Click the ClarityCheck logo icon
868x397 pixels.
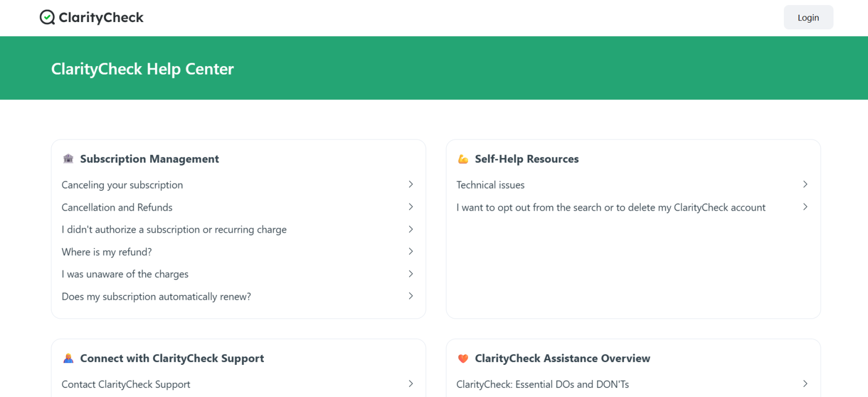47,18
